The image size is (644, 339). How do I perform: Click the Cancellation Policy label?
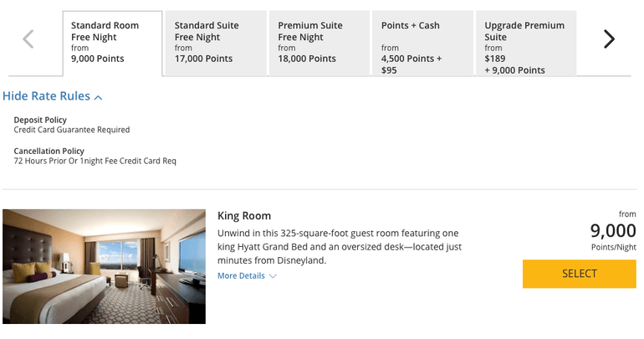point(49,151)
